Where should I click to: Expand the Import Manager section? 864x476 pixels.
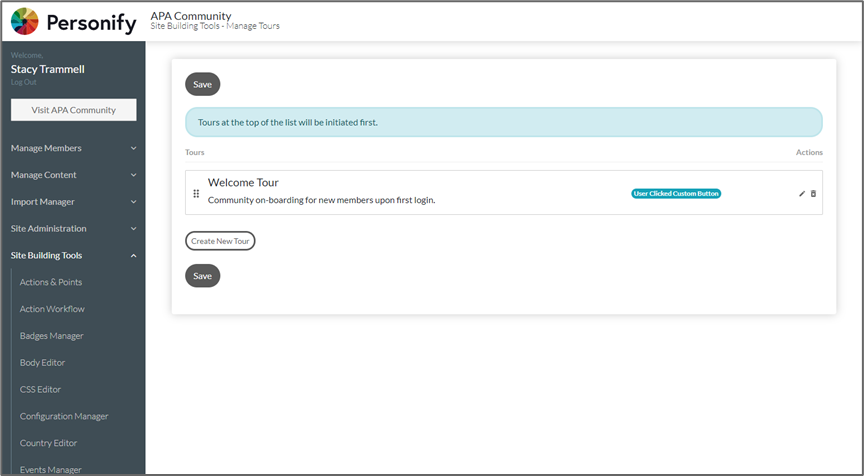click(73, 202)
